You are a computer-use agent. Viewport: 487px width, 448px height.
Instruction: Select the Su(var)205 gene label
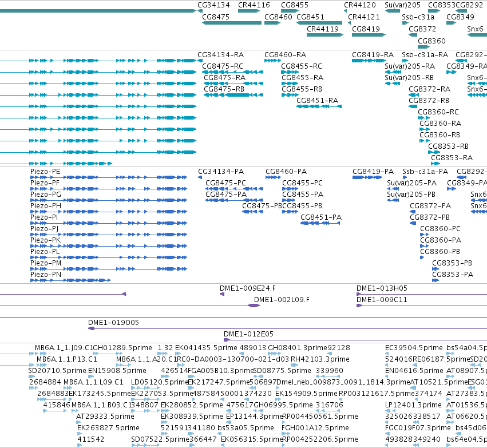click(x=402, y=5)
